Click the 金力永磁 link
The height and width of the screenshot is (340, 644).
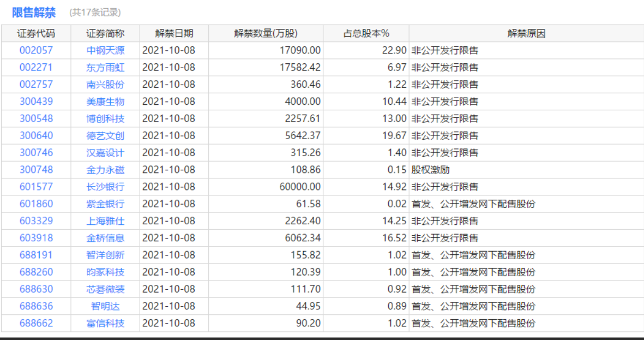[105, 170]
